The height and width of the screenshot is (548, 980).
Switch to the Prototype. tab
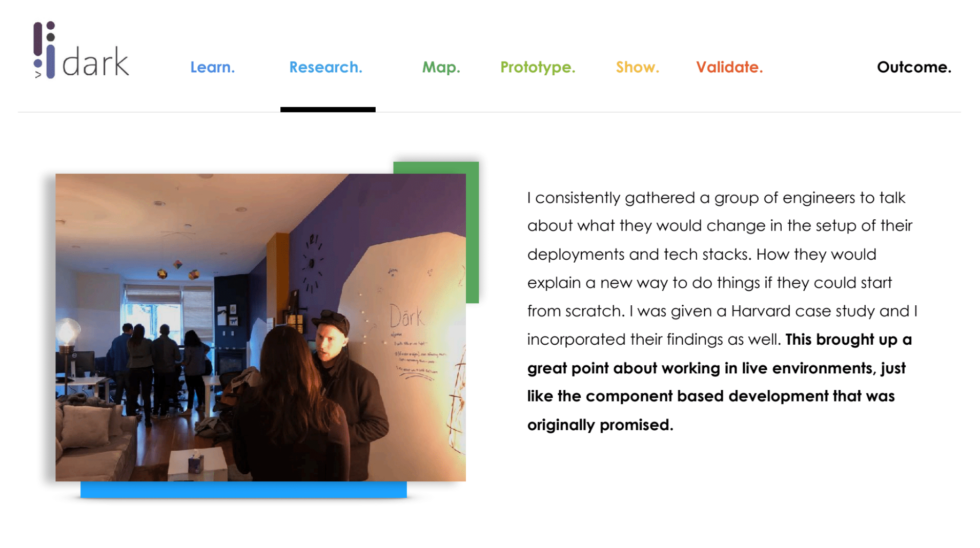pos(538,68)
